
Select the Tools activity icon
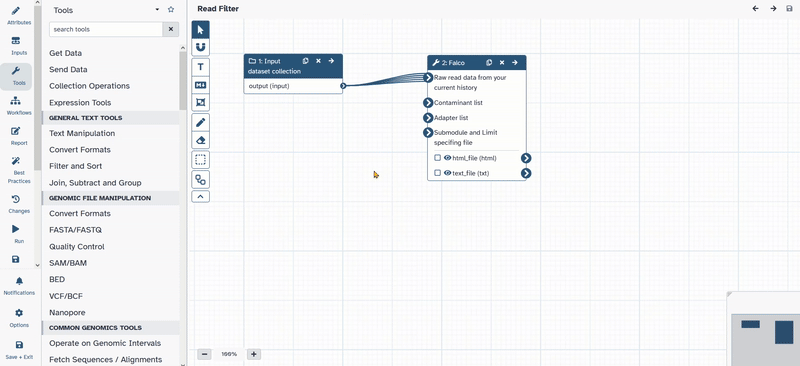[x=16, y=76]
